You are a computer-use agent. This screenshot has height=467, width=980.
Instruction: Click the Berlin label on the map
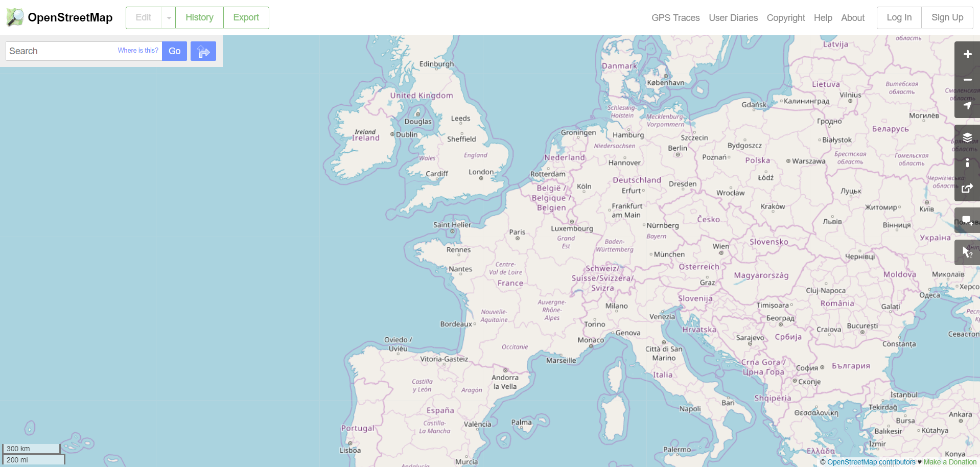pyautogui.click(x=678, y=148)
